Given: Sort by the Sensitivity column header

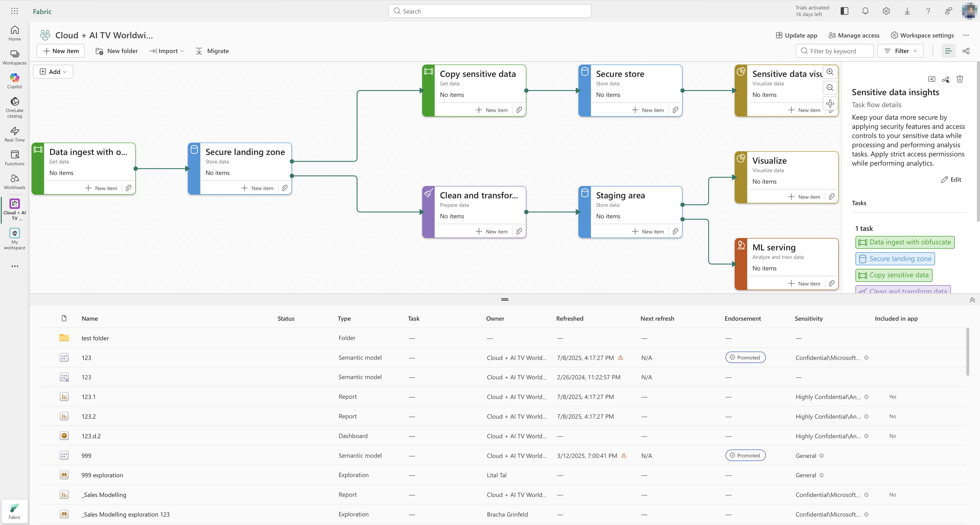Looking at the screenshot, I should (808, 319).
